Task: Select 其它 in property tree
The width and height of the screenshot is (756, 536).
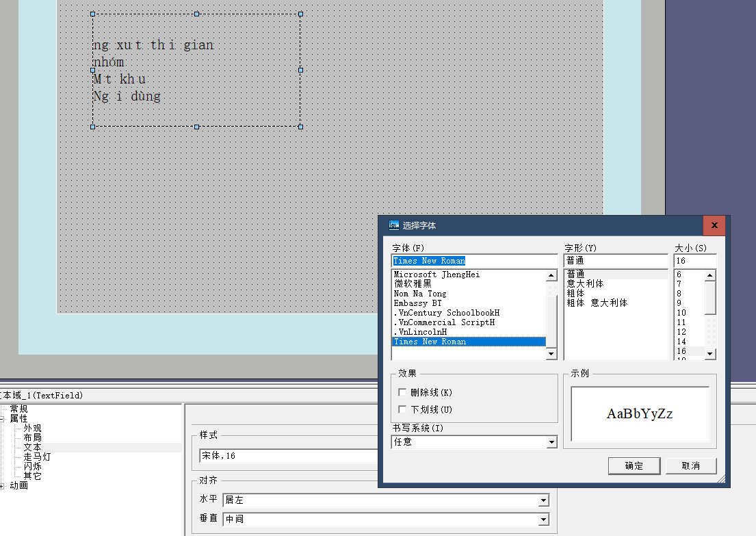Action: pos(32,476)
